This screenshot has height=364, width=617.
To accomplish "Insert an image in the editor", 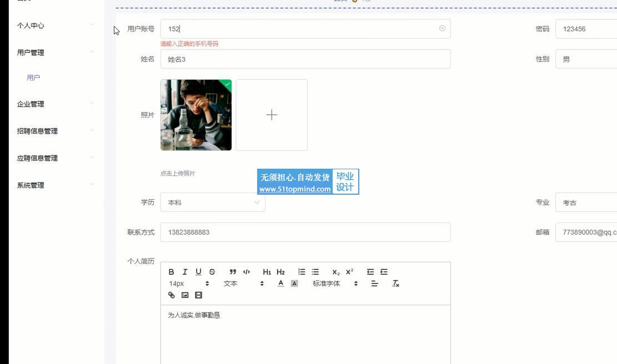I will point(185,295).
